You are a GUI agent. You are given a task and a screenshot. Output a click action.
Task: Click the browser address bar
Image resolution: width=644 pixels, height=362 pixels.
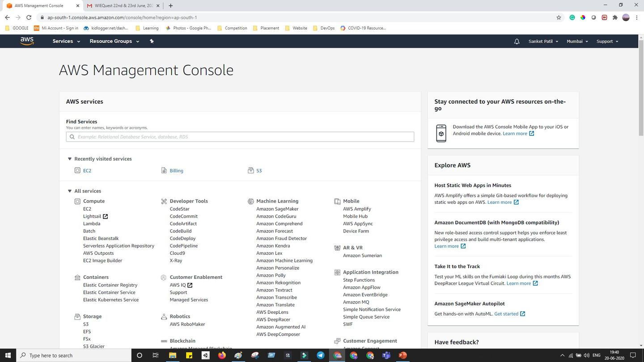click(295, 17)
